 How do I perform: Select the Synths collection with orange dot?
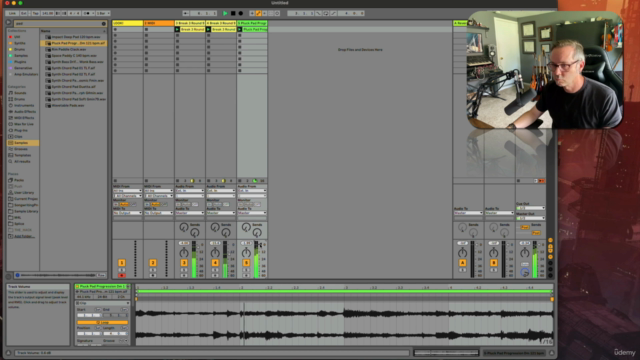(20, 43)
